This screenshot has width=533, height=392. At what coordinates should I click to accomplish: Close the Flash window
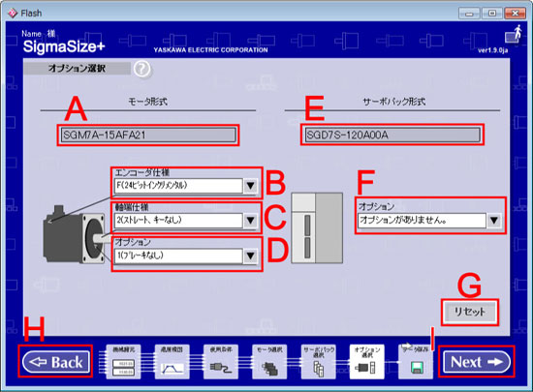coord(515,14)
